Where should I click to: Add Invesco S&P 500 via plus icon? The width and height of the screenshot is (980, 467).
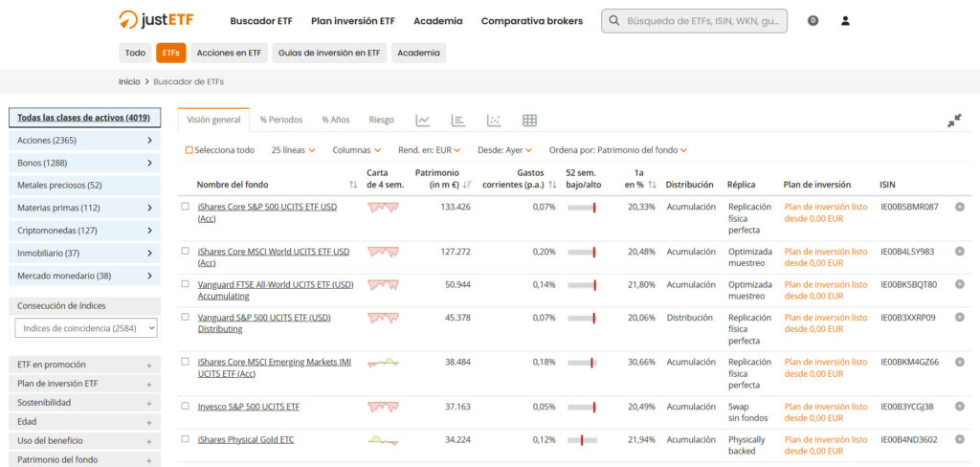coord(959,407)
